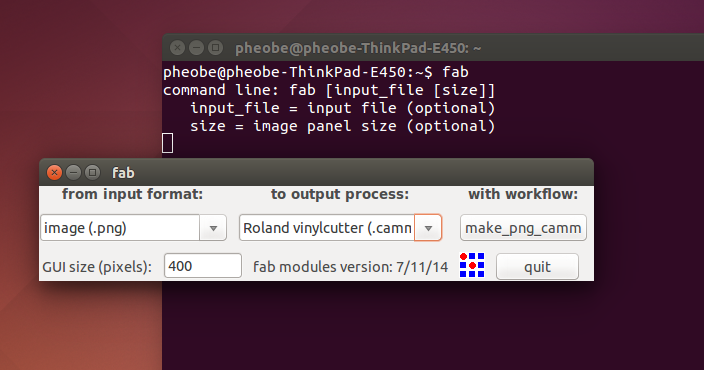The width and height of the screenshot is (704, 370).
Task: Focus the GUI size field showing 400
Action: click(202, 266)
